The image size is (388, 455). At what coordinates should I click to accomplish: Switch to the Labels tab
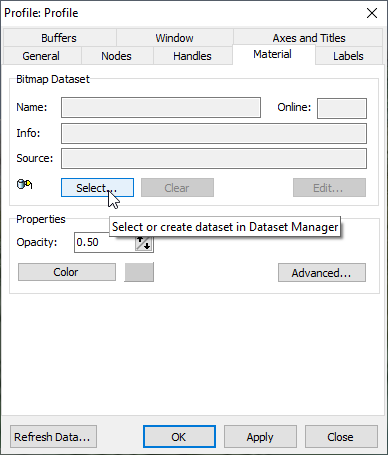click(x=348, y=56)
